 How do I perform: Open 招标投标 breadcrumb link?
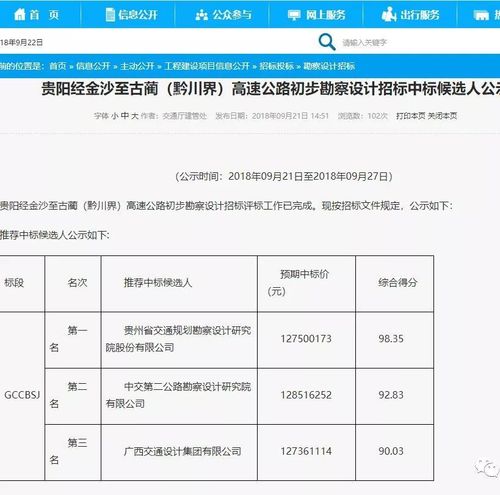pyautogui.click(x=276, y=66)
